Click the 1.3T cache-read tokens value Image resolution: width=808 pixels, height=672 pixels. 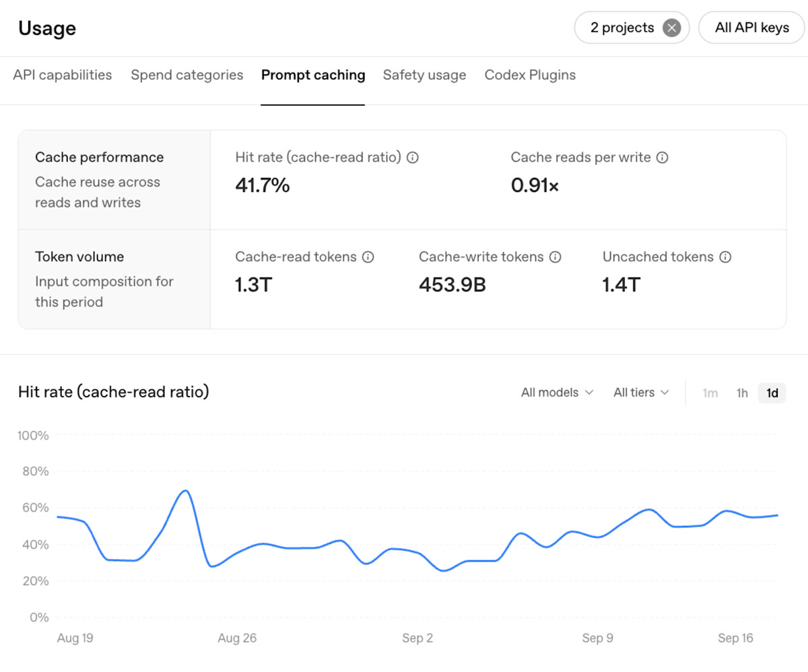point(254,285)
